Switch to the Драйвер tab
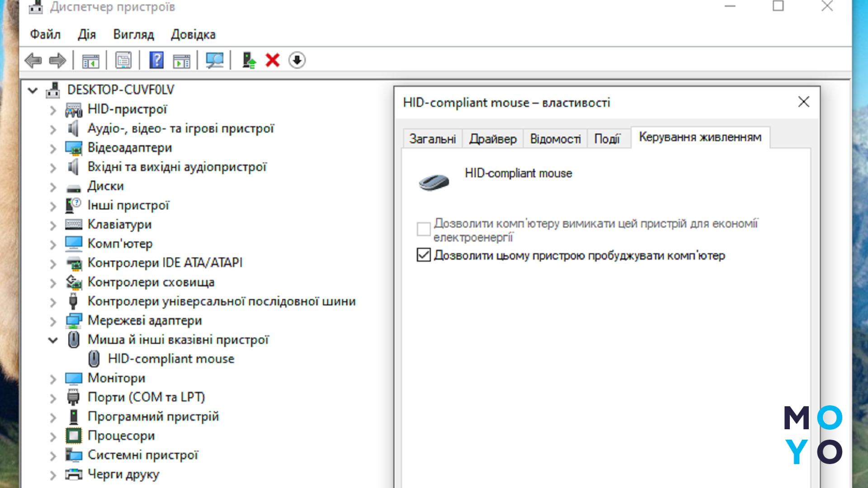Image resolution: width=868 pixels, height=488 pixels. tap(492, 139)
